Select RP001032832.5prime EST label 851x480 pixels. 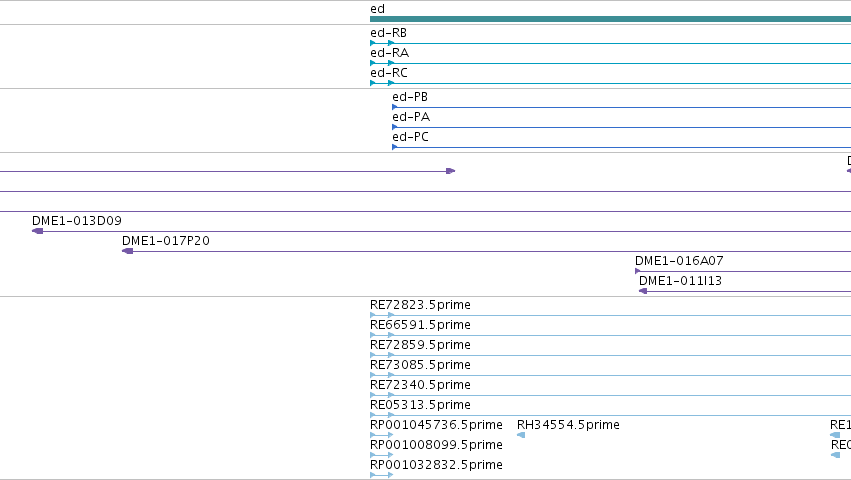(436, 465)
